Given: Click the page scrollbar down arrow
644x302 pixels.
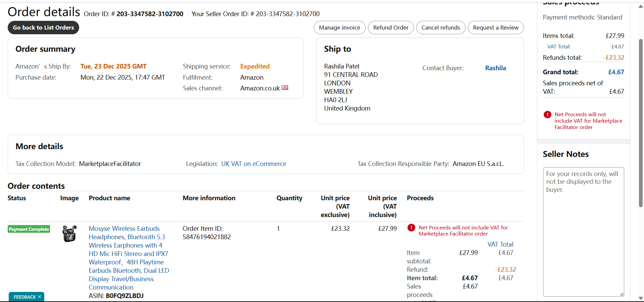Looking at the screenshot, I should tap(641, 298).
